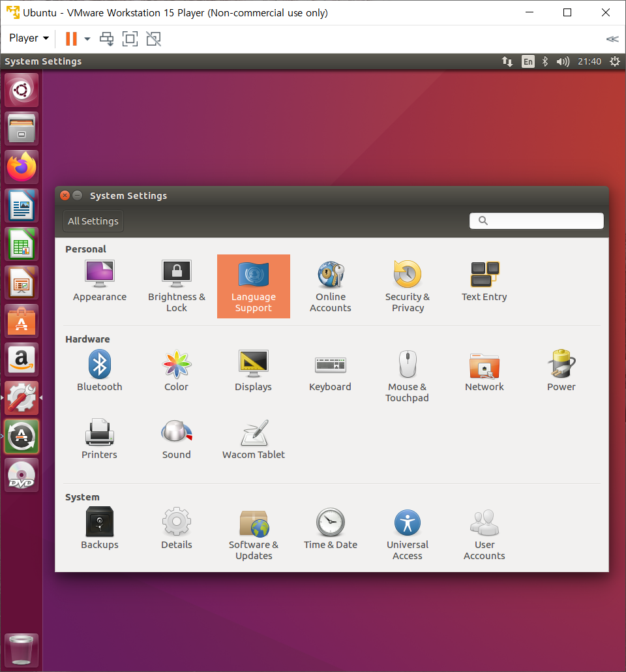Send Ctrl+Alt+Del to virtual machine
The height and width of the screenshot is (672, 626).
click(x=107, y=38)
